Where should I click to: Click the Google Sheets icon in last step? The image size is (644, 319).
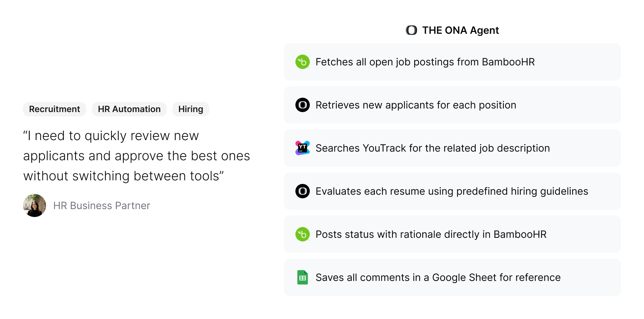click(x=303, y=277)
